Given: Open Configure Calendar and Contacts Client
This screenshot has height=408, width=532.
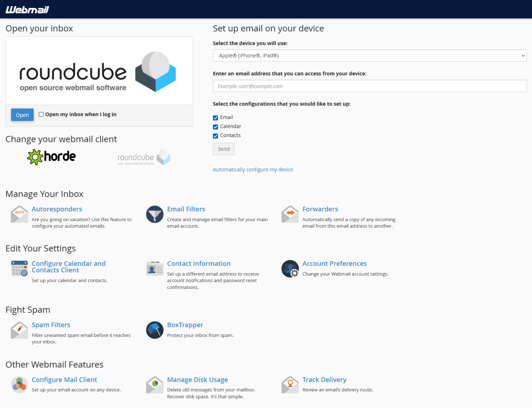Looking at the screenshot, I should coord(69,267).
